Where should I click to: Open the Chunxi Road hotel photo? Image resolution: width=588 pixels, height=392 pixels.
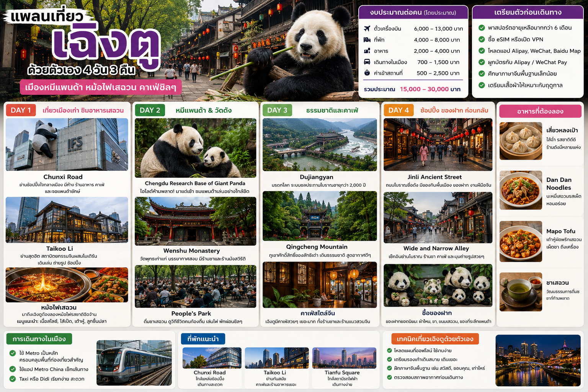tap(212, 358)
